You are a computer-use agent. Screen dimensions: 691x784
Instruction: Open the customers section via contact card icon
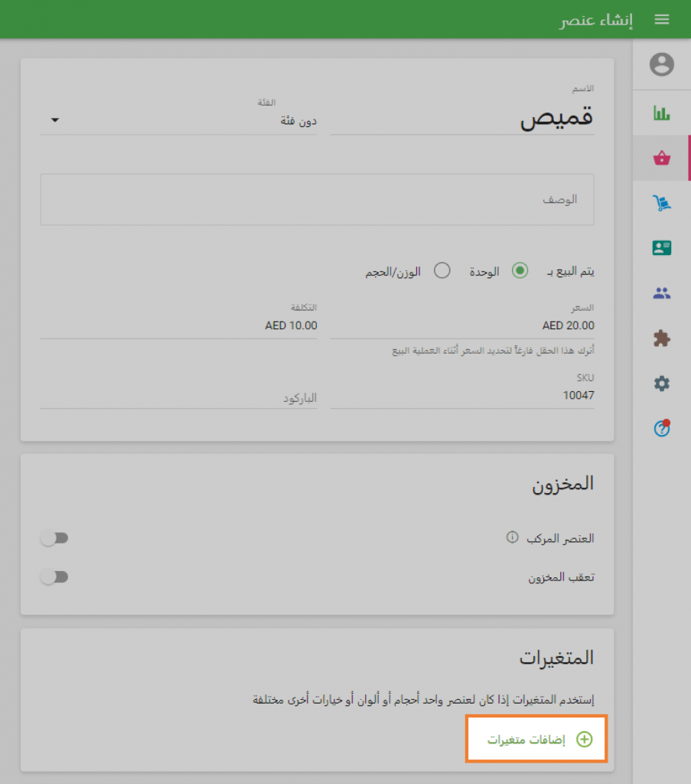[x=662, y=247]
